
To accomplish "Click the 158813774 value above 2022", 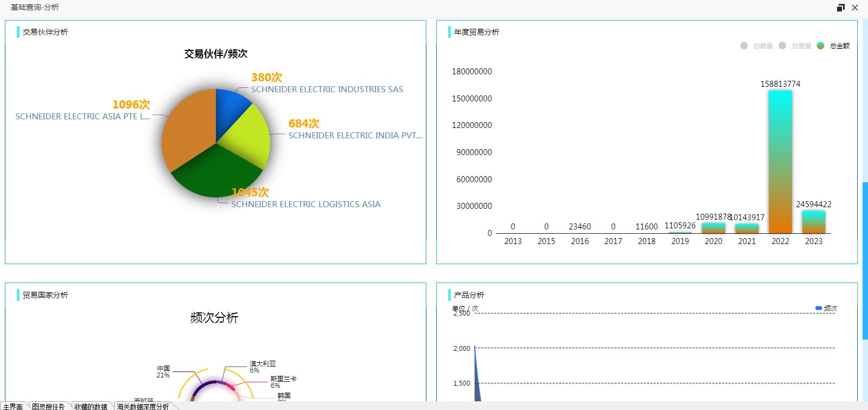I will point(780,84).
